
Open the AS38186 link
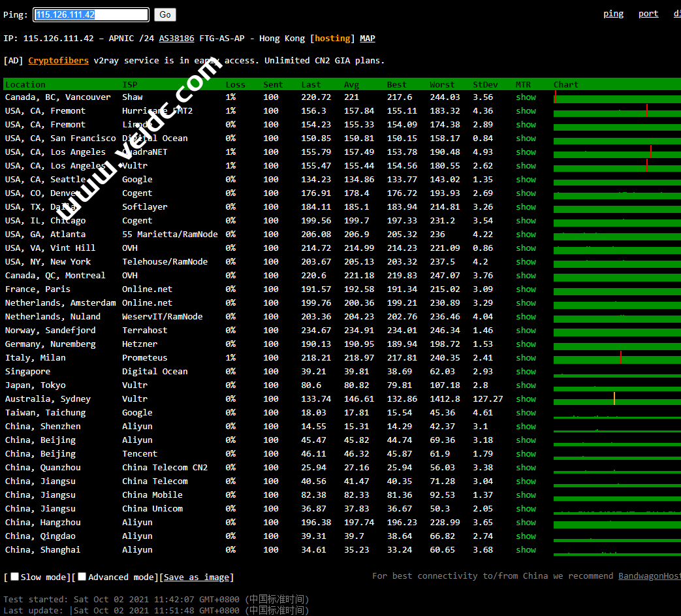point(176,39)
